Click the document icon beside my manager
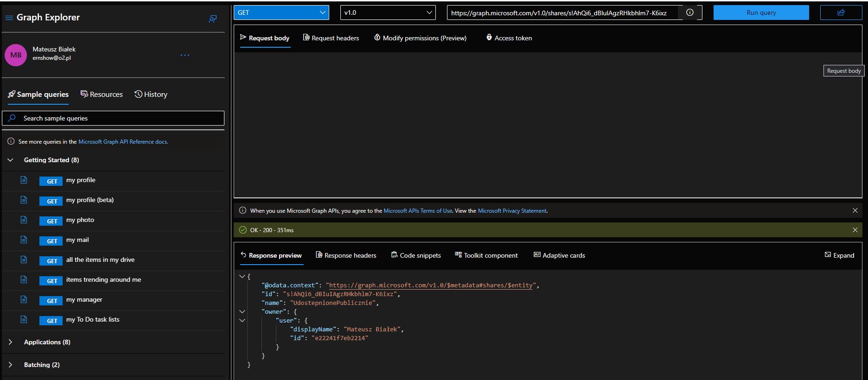868x380 pixels. click(x=24, y=299)
